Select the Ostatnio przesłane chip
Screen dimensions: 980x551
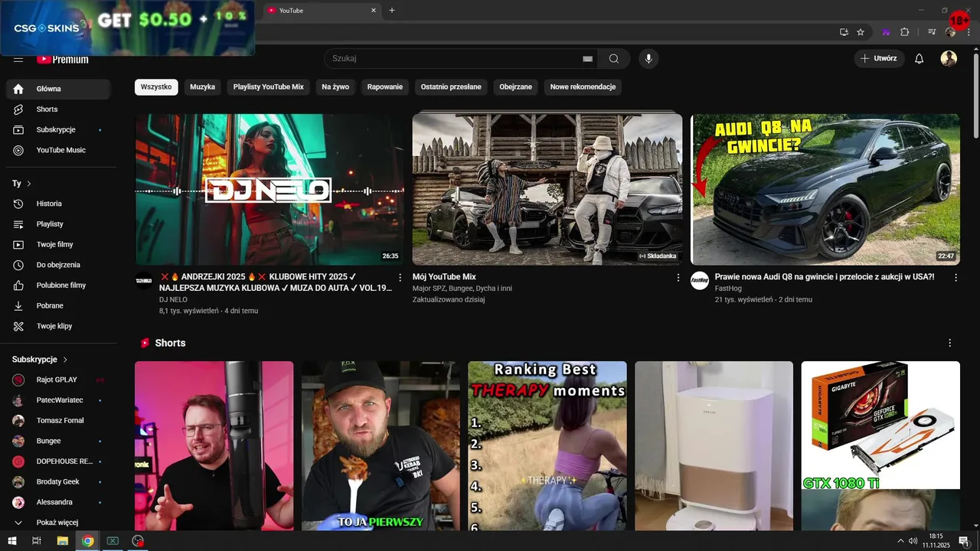(x=451, y=87)
